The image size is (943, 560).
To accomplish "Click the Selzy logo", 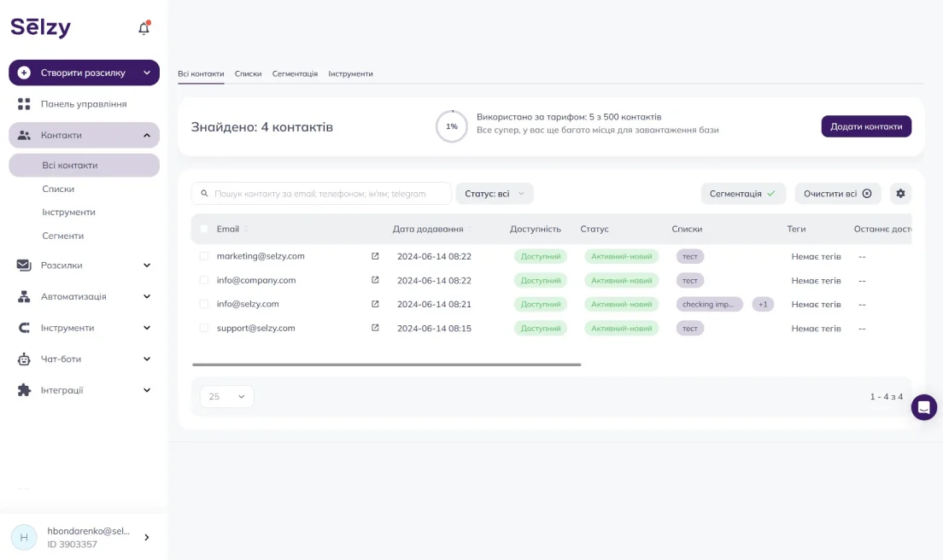I will [41, 27].
